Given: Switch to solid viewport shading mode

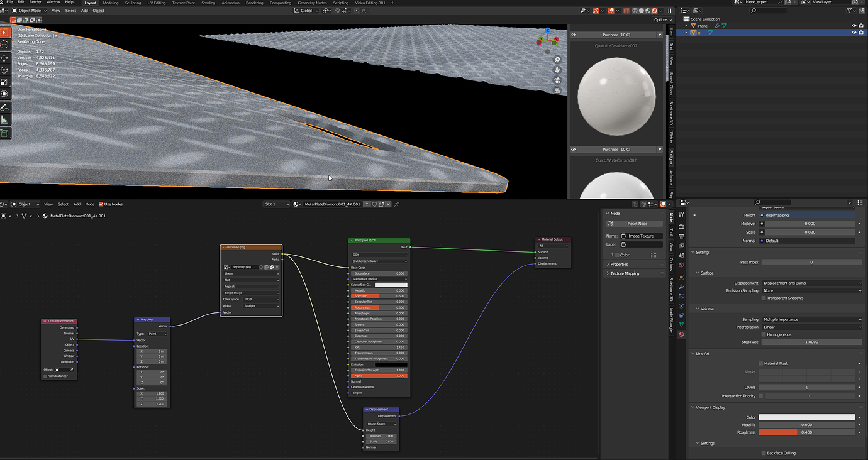Looking at the screenshot, I should pos(641,11).
